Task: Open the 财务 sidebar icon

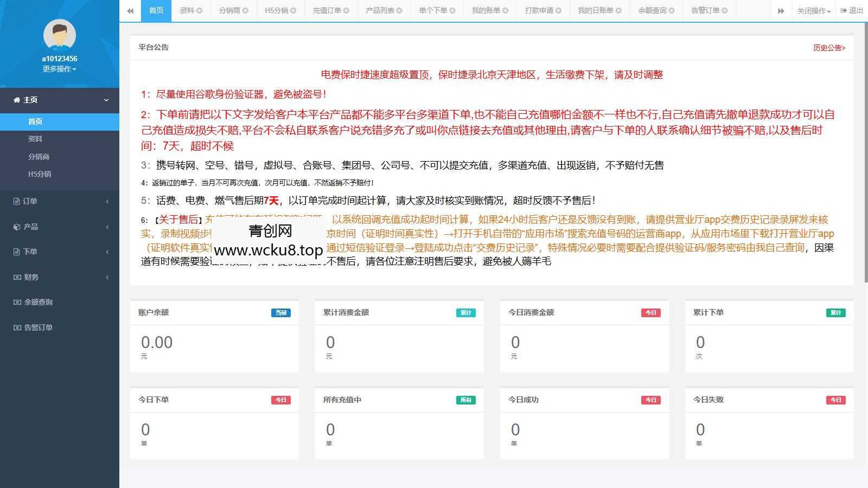Action: (18, 277)
